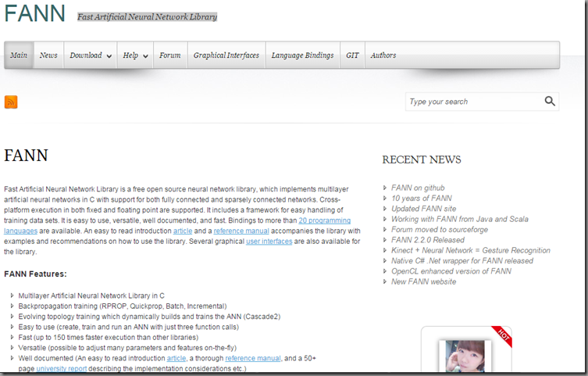Click 'Multilayer Artificial Neural Network Library in C' bullet
Viewport: 588px width, 376px height.
[x=91, y=295]
